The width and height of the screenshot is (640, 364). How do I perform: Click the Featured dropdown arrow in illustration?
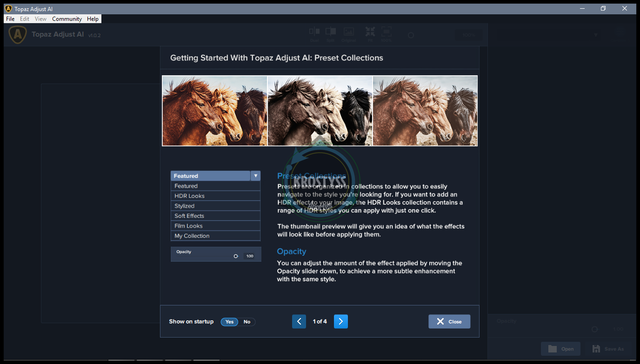coord(255,176)
